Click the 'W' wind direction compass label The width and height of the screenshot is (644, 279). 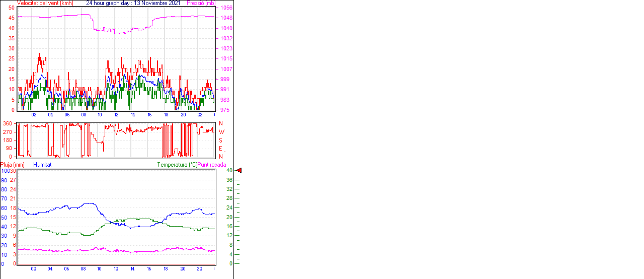click(221, 132)
